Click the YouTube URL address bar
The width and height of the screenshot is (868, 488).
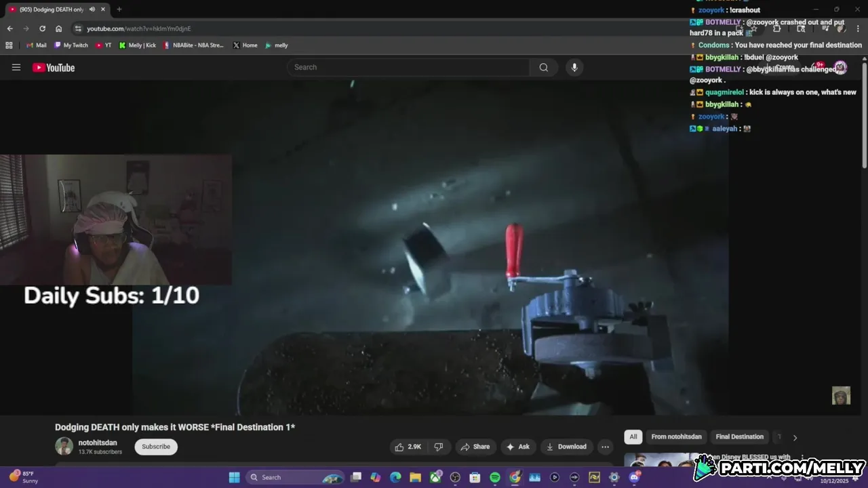pyautogui.click(x=407, y=28)
